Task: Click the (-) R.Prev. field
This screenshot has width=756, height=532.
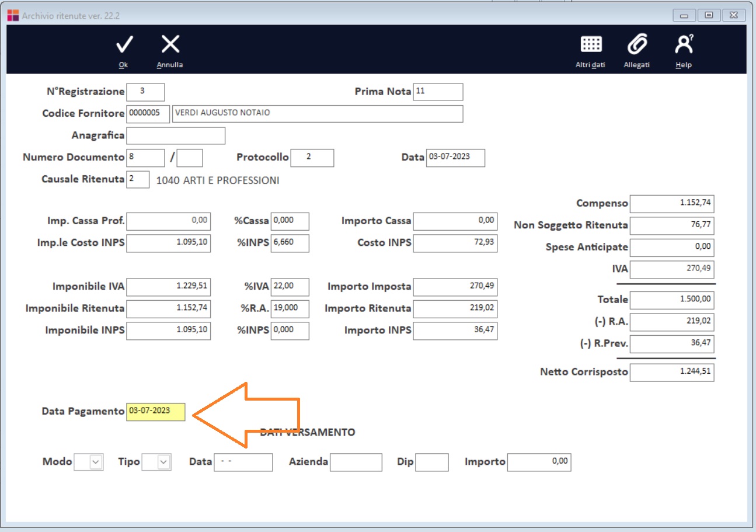Action: click(672, 343)
